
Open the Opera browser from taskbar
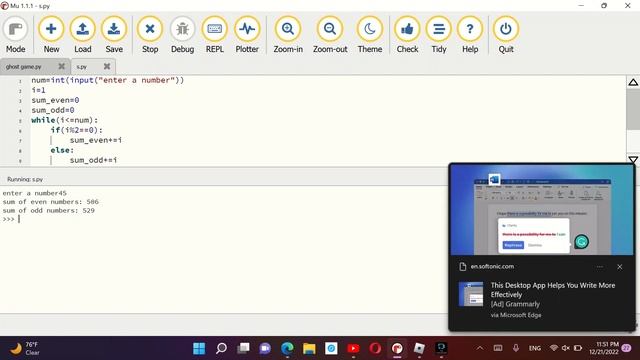pos(375,349)
